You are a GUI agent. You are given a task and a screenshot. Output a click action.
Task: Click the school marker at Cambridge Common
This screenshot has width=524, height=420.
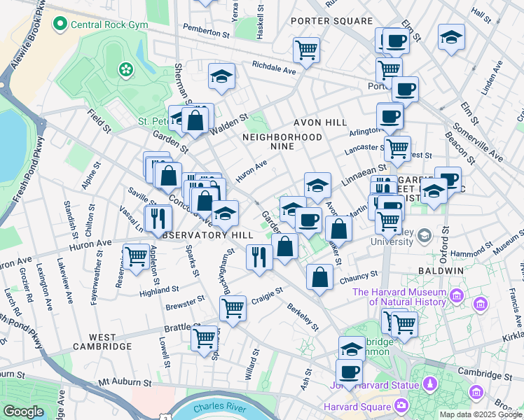click(x=352, y=349)
